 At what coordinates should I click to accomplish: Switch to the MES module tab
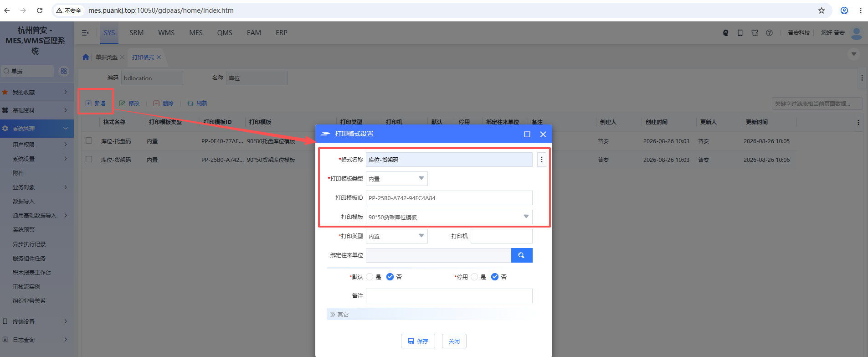point(196,33)
